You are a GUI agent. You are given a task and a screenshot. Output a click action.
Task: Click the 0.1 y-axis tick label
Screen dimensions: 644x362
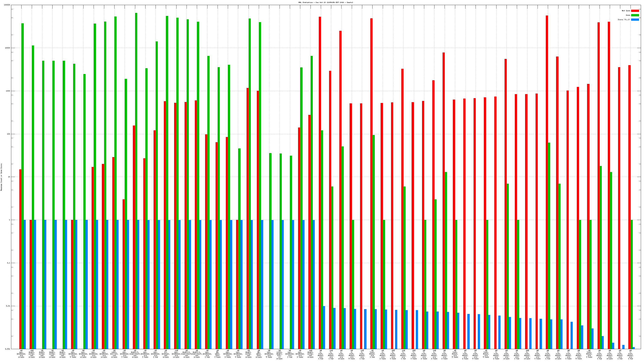pyautogui.click(x=9, y=263)
